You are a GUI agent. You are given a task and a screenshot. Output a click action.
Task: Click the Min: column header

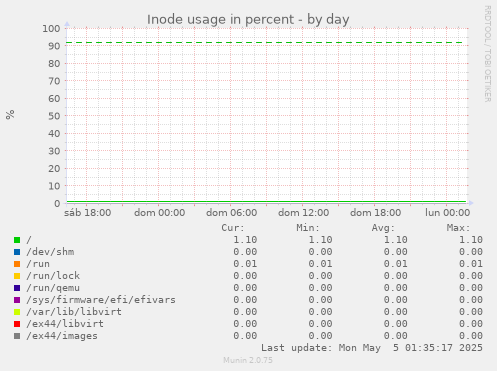[308, 228]
